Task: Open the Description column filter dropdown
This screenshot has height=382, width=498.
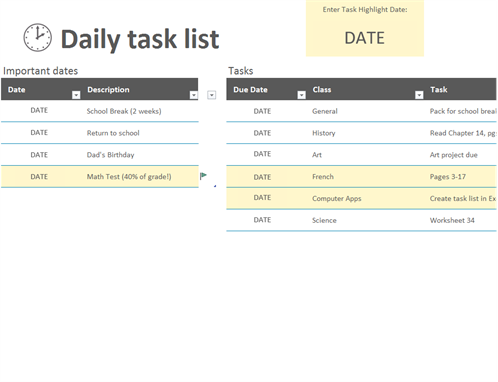Action: point(194,95)
